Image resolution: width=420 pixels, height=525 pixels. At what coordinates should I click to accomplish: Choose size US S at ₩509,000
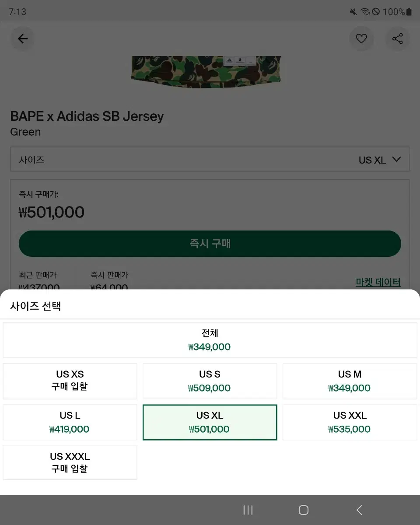pyautogui.click(x=210, y=381)
